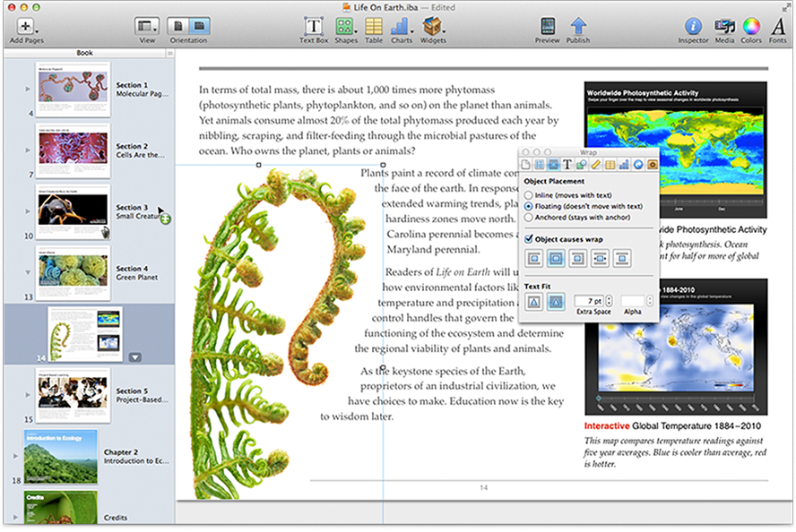Switch to Text inspector tab
796x532 pixels.
click(567, 164)
